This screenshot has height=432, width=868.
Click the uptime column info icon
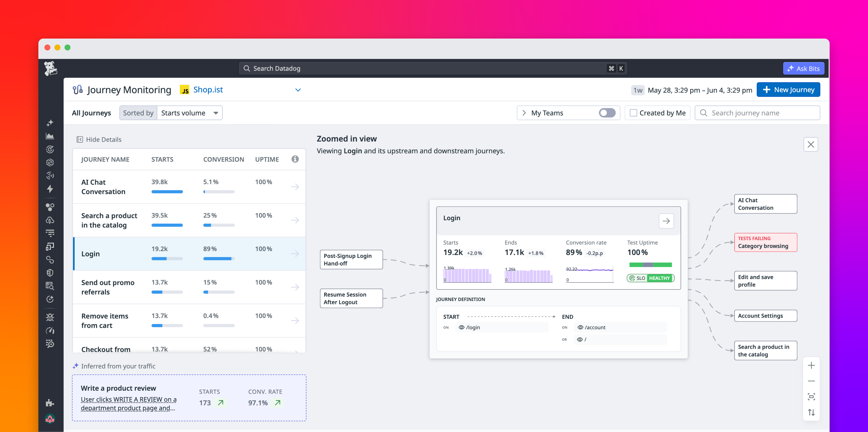coord(295,159)
